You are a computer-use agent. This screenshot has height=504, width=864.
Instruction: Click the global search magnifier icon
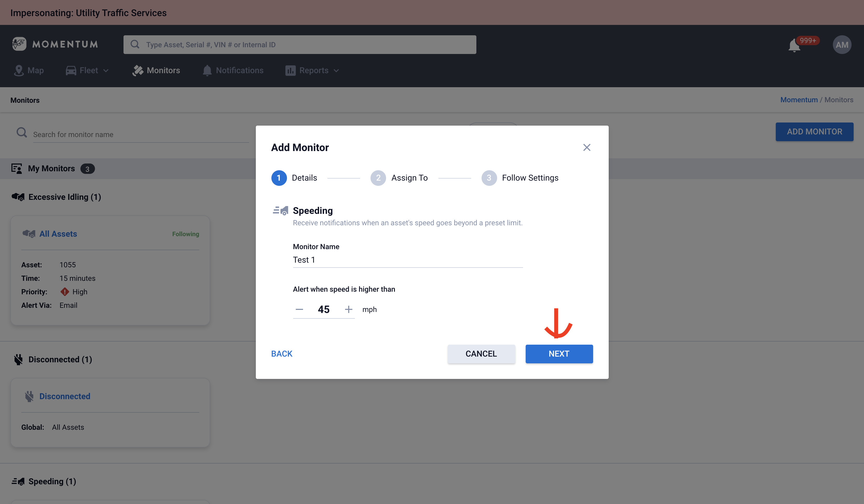[x=135, y=44]
